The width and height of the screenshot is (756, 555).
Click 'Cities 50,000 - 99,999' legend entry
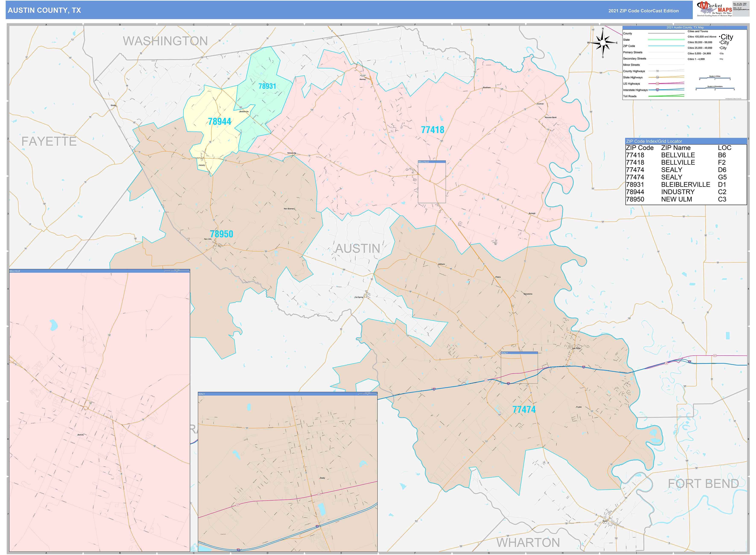coord(700,42)
